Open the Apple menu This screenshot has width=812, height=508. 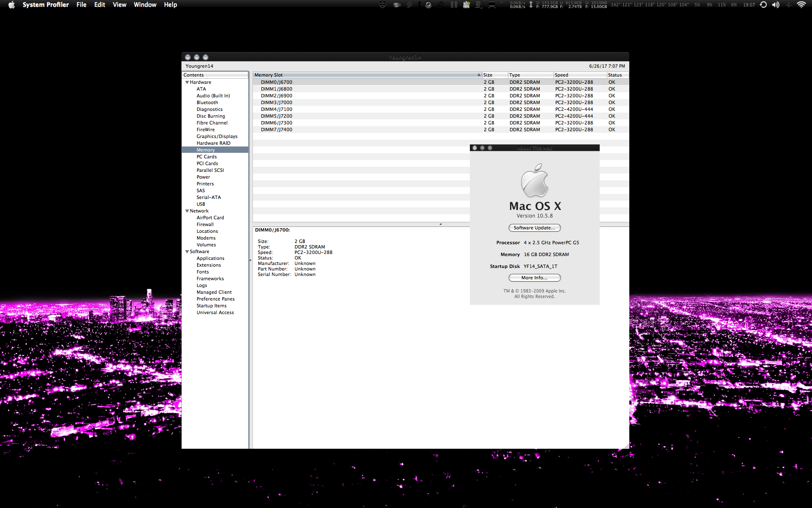pyautogui.click(x=11, y=5)
